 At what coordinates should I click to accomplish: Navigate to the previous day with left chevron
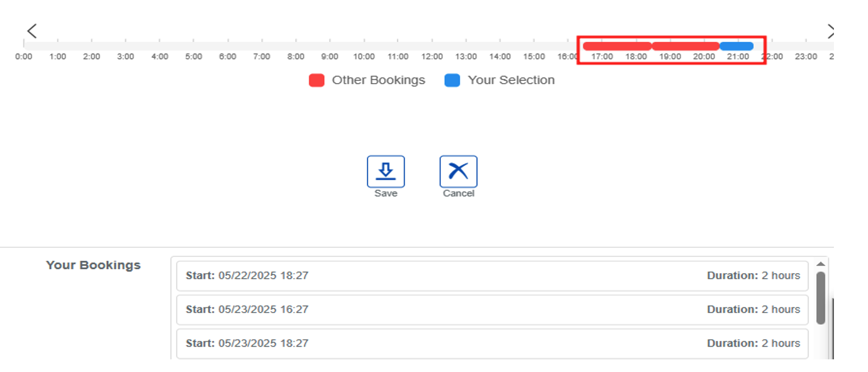[x=31, y=31]
